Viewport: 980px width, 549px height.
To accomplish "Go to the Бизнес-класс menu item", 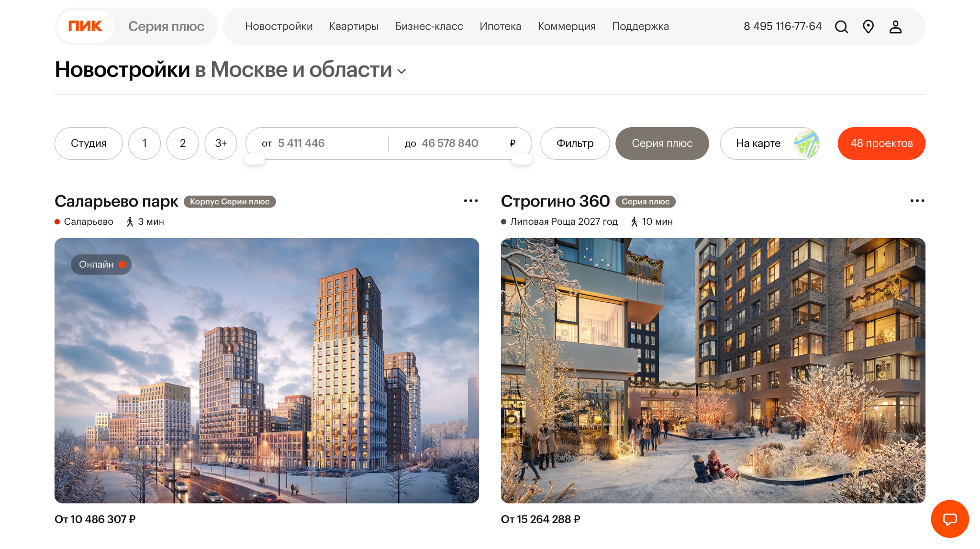I will (x=429, y=26).
